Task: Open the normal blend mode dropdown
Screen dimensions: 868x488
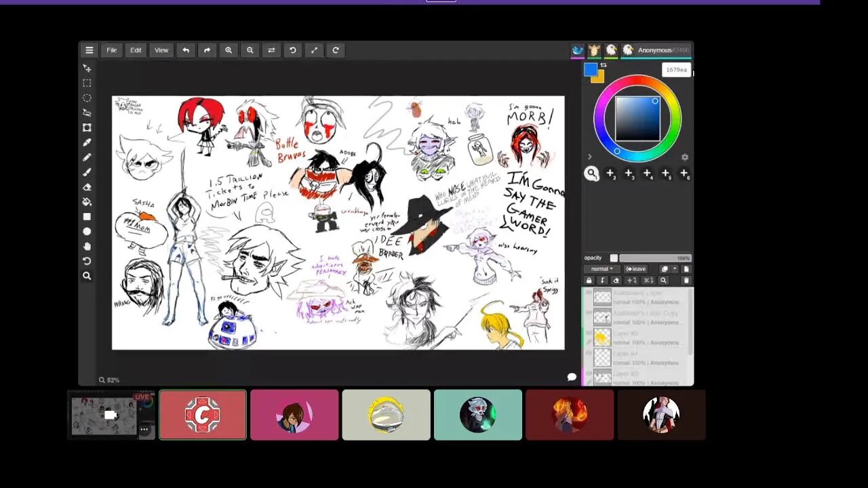Action: [x=601, y=269]
